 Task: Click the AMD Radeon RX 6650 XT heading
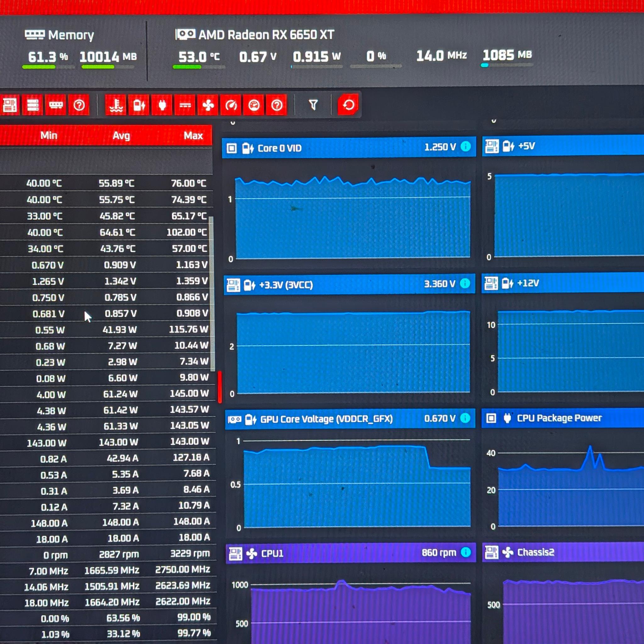(x=266, y=35)
